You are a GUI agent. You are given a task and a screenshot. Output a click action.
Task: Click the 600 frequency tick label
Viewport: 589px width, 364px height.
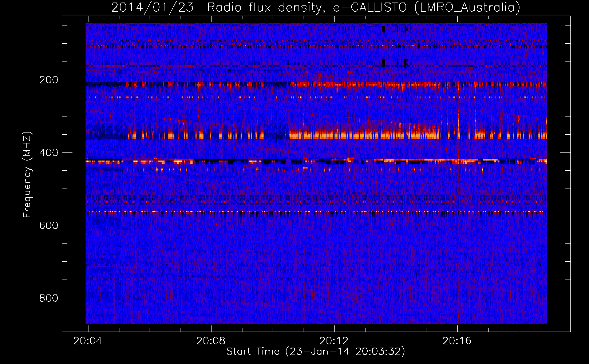pyautogui.click(x=49, y=226)
